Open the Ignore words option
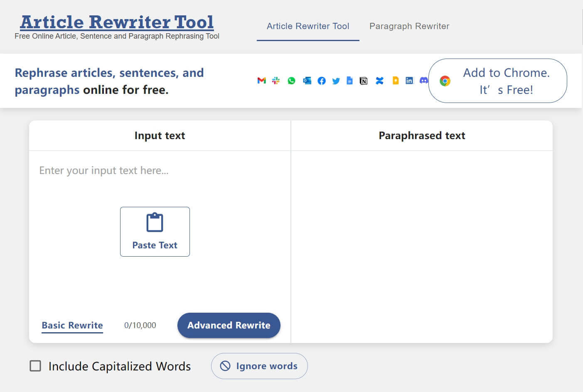The height and width of the screenshot is (392, 583). 259,366
